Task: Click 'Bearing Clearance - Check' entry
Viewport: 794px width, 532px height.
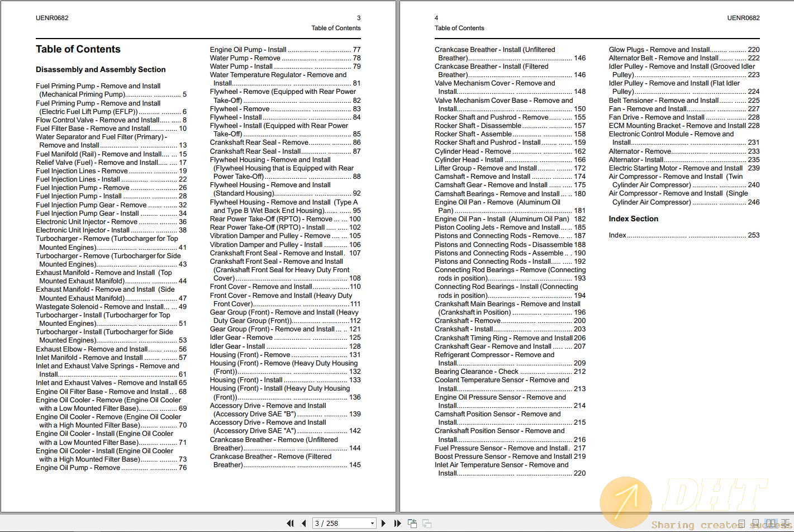Action: pos(510,371)
